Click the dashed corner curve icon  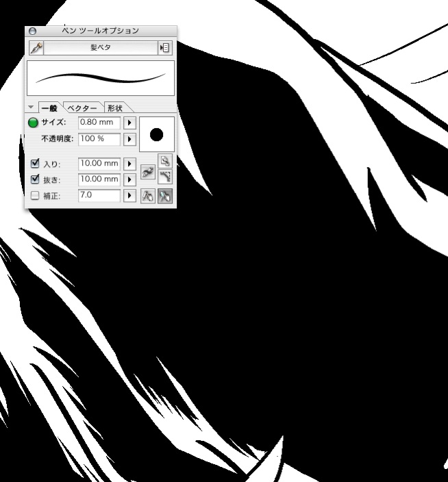[x=165, y=177]
